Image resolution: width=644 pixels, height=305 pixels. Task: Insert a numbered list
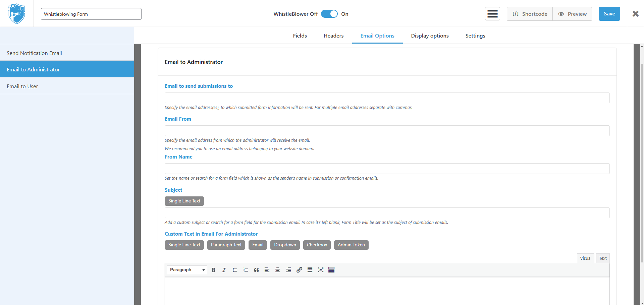point(246,270)
